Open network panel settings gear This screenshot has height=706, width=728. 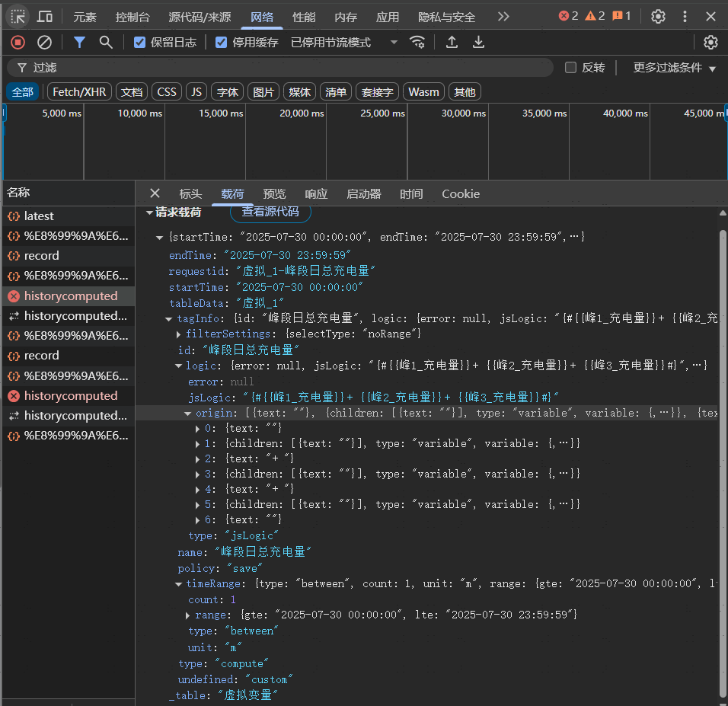tap(710, 43)
